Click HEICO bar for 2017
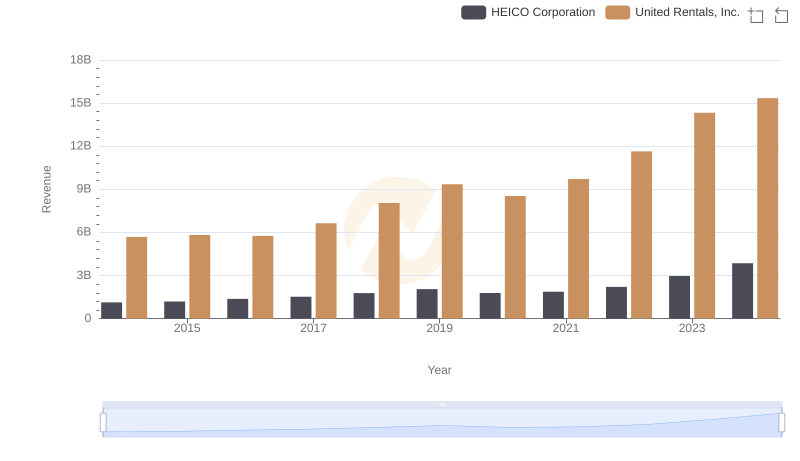The height and width of the screenshot is (461, 800). (x=301, y=308)
